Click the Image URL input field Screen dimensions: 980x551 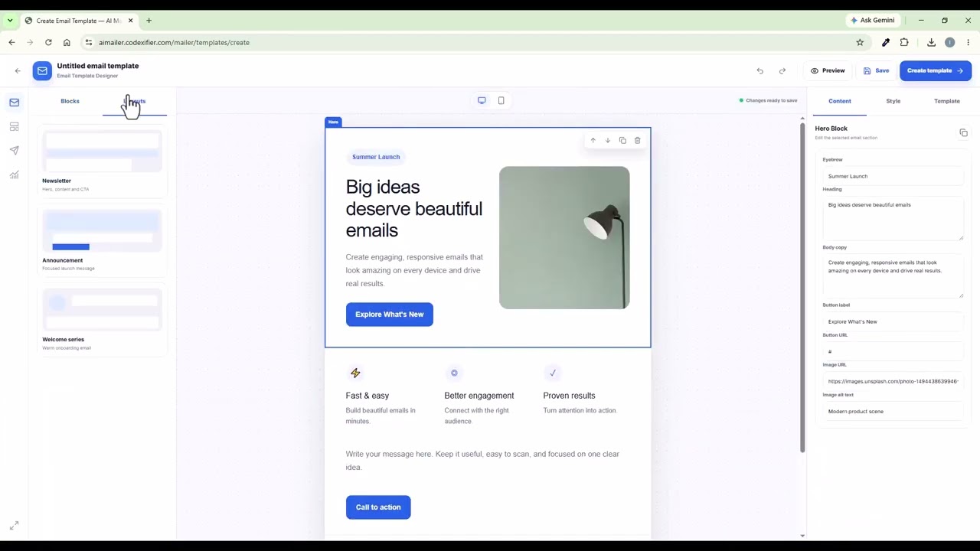tap(893, 381)
